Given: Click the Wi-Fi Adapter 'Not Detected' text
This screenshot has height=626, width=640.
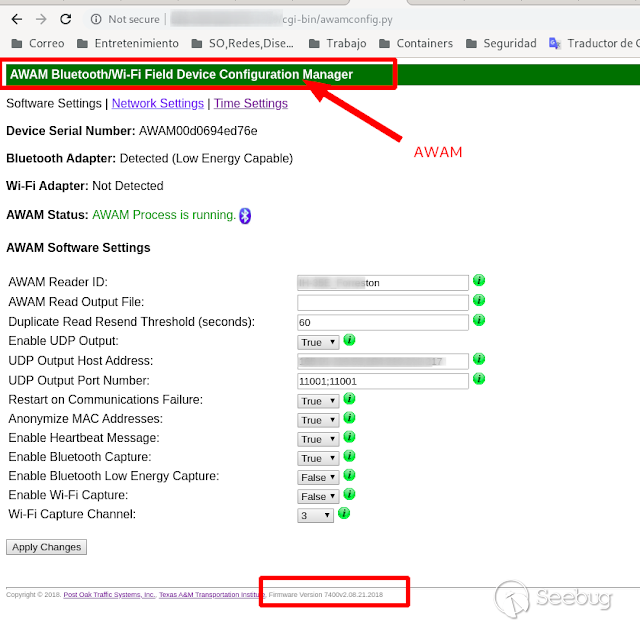Looking at the screenshot, I should point(128,186).
